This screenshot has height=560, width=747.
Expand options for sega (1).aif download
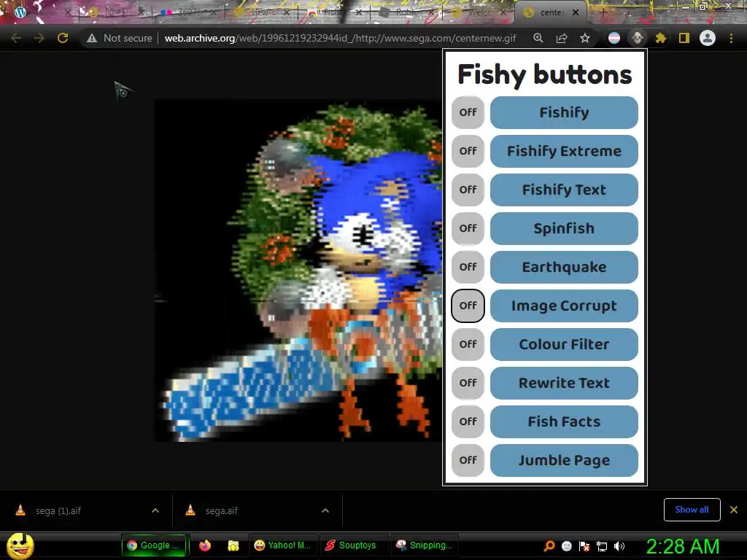coord(155,510)
